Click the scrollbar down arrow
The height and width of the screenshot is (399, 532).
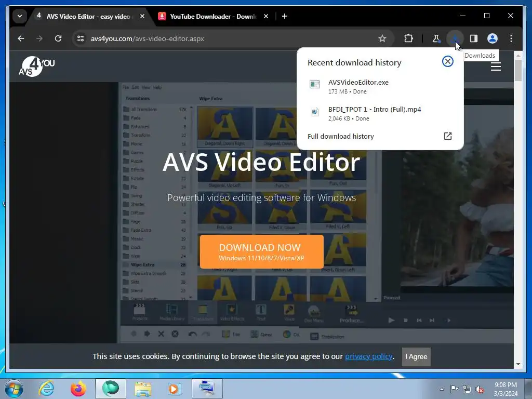click(518, 364)
